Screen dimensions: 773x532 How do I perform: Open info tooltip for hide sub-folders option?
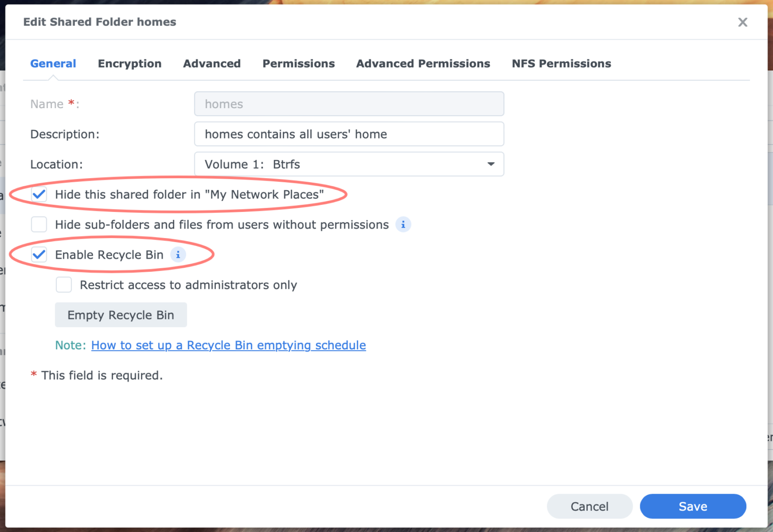(x=403, y=224)
